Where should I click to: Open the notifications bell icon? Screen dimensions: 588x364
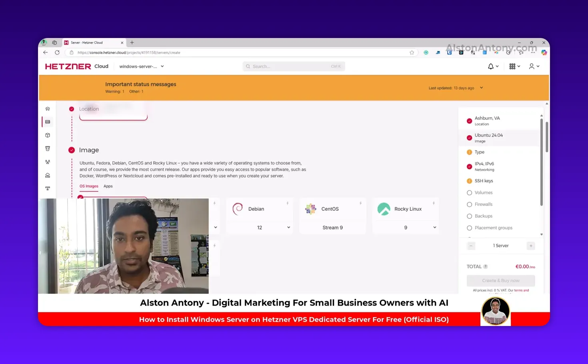[x=491, y=66]
